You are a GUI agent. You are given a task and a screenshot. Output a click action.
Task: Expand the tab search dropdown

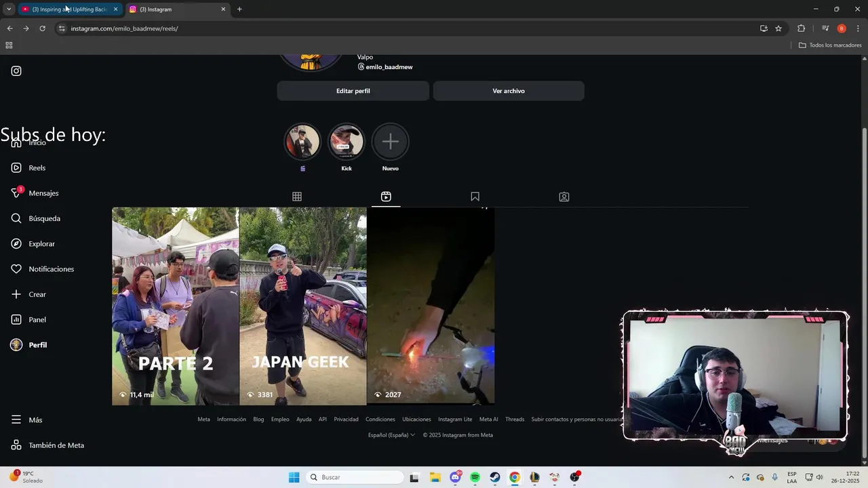click(x=9, y=9)
